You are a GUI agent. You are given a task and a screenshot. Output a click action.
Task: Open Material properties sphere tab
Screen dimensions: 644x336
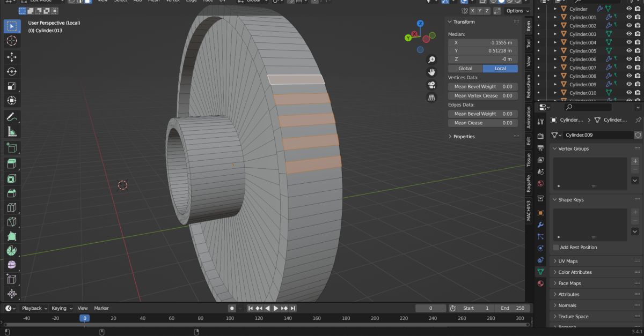point(540,283)
